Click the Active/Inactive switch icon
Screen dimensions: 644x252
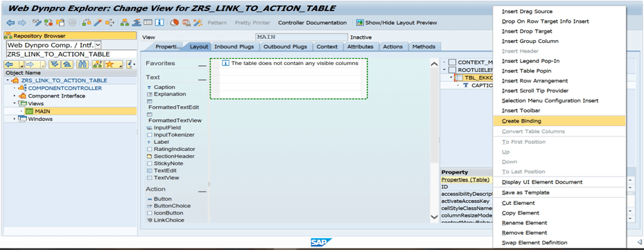[49, 23]
